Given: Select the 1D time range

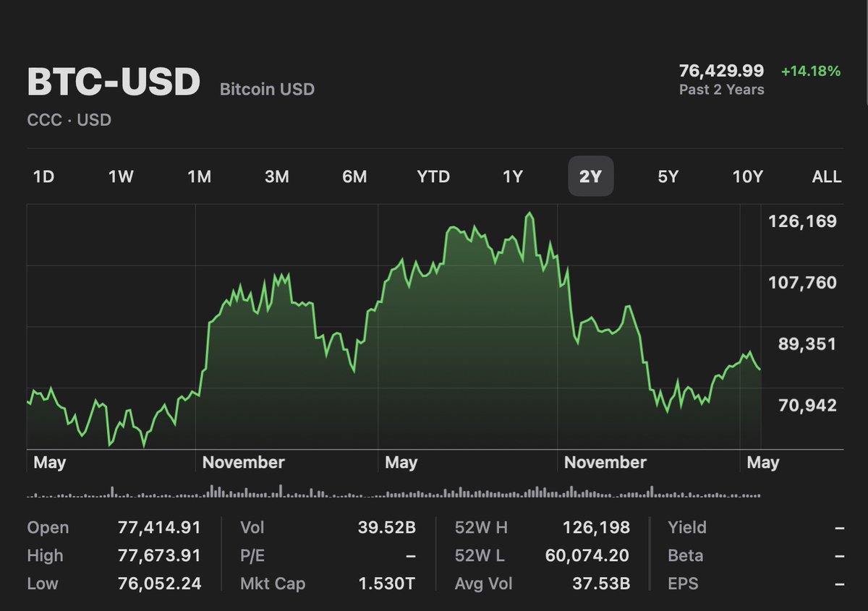Looking at the screenshot, I should [x=43, y=176].
